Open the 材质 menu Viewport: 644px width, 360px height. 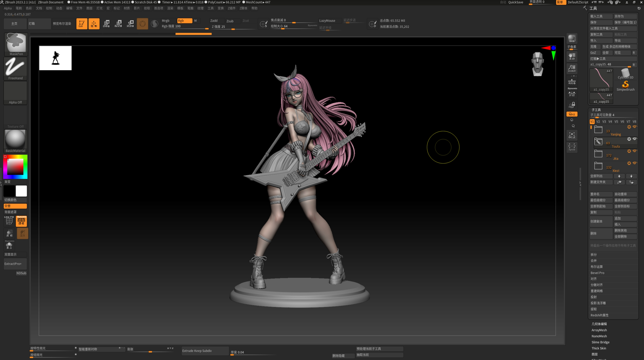tap(127, 8)
